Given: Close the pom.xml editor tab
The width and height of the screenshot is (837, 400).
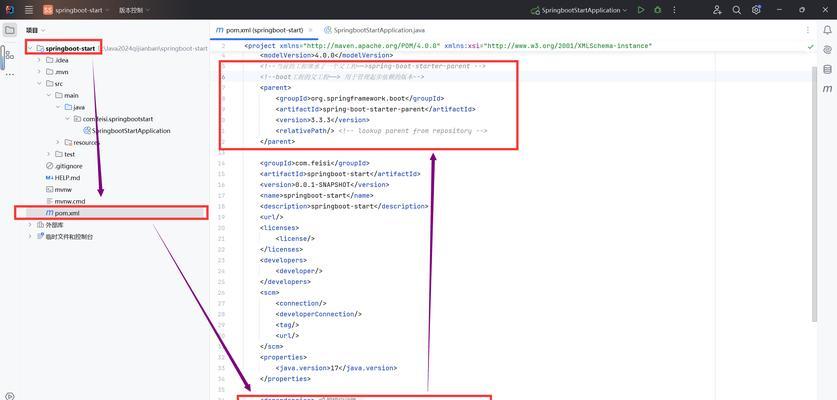Looking at the screenshot, I should tap(310, 30).
